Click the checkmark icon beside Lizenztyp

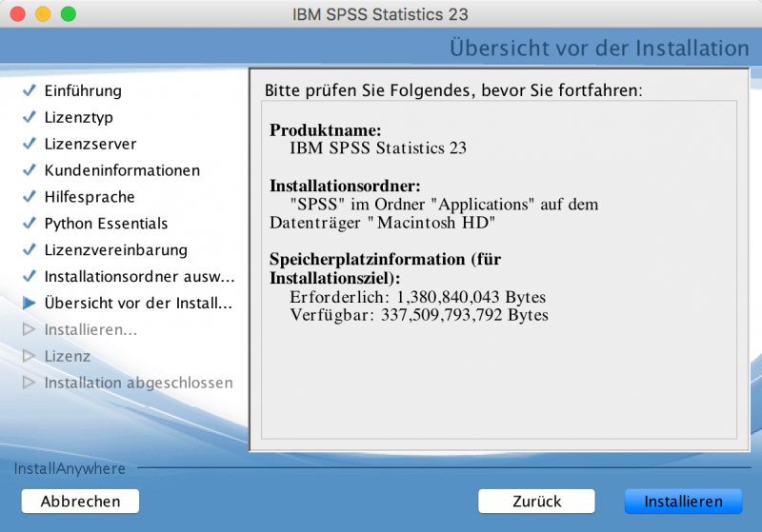(x=30, y=117)
